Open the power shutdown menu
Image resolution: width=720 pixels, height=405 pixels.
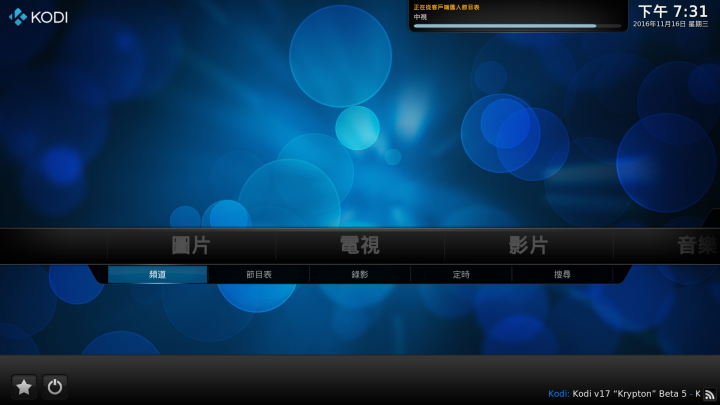click(55, 387)
